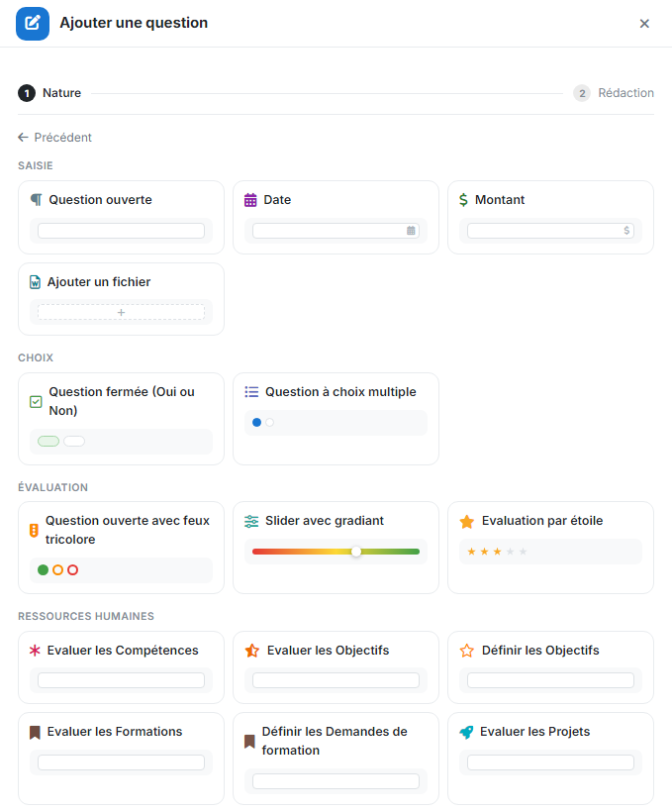
Task: Toggle the green Oui pill
Action: (x=48, y=442)
